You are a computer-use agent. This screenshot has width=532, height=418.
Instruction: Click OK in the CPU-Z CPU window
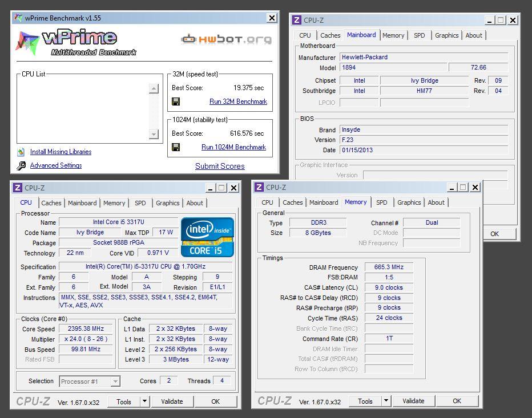215,401
